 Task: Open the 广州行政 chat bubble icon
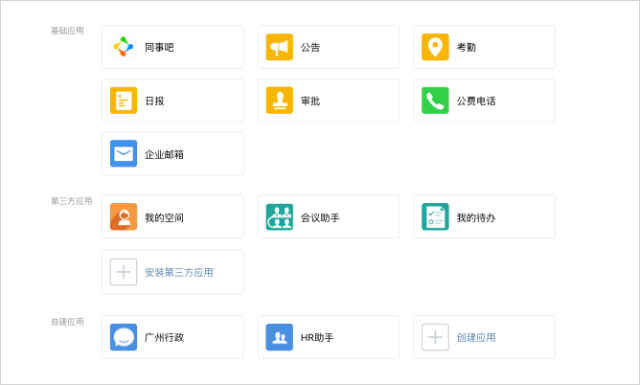[x=123, y=337]
